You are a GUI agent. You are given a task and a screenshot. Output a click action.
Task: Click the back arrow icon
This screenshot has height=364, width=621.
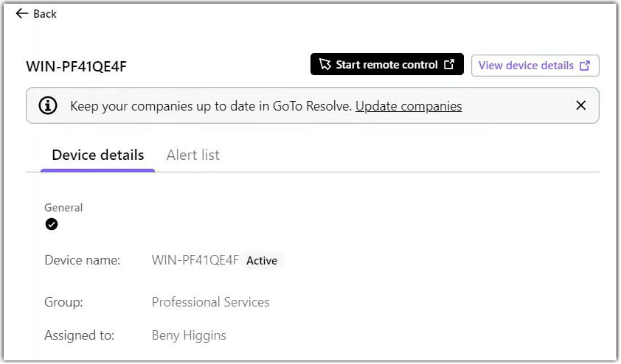[22, 13]
